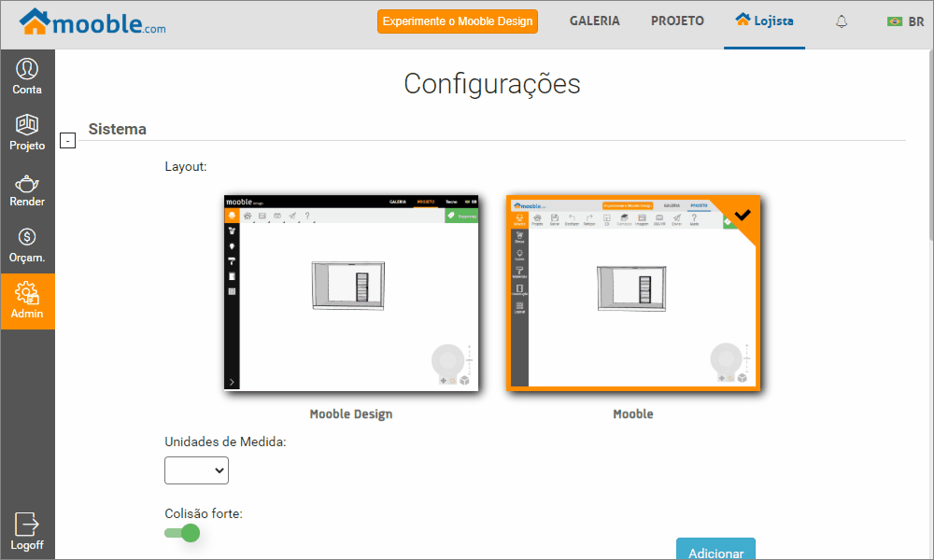Screen dimensions: 934x560
Task: Open the notifications bell
Action: coord(842,21)
